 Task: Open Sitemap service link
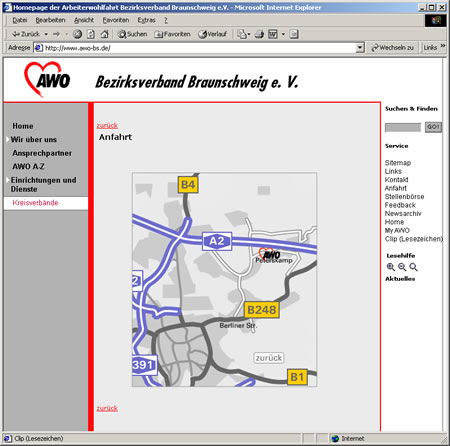pos(398,163)
